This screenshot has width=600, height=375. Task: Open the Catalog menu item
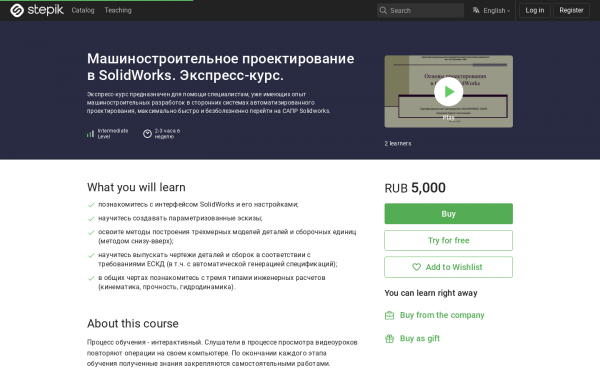tap(83, 10)
